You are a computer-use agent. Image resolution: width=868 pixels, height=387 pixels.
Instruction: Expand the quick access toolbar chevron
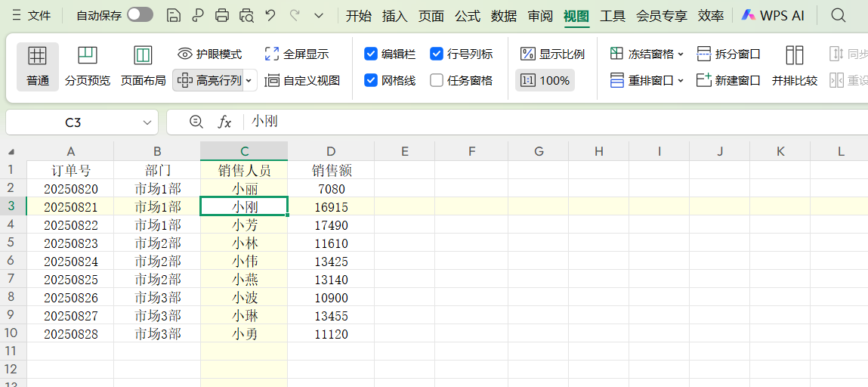(319, 16)
